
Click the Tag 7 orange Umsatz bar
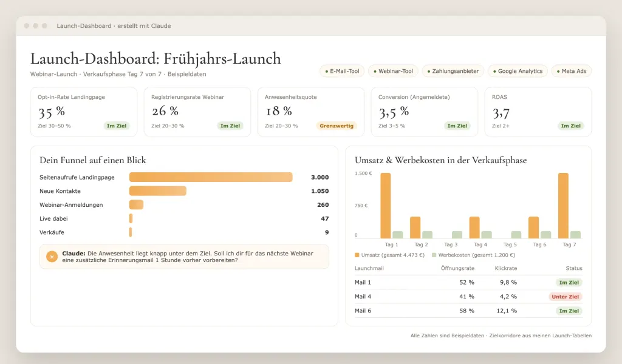point(563,206)
